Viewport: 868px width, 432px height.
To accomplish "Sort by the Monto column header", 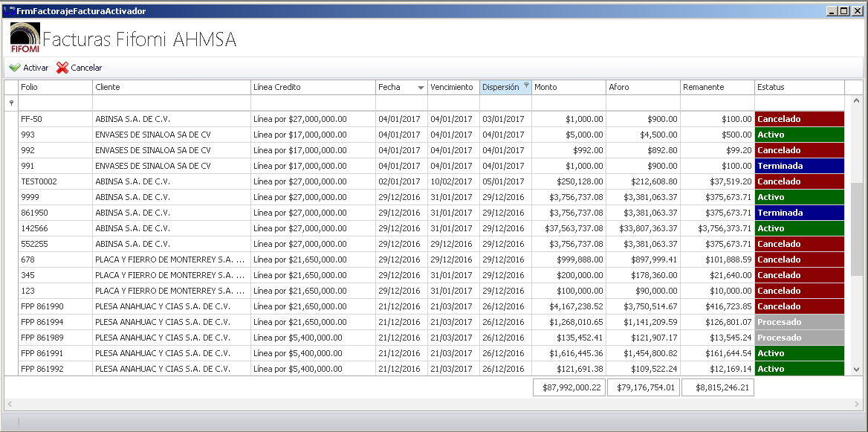I will (x=569, y=87).
